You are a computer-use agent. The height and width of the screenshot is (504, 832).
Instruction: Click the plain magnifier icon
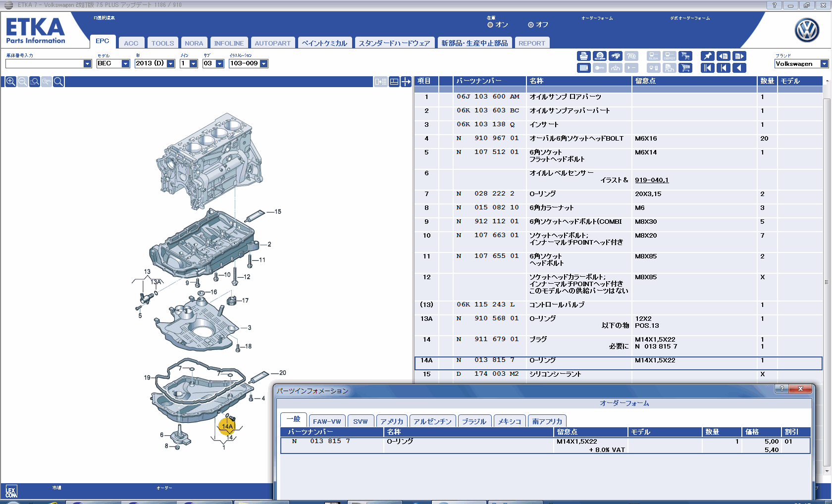58,82
